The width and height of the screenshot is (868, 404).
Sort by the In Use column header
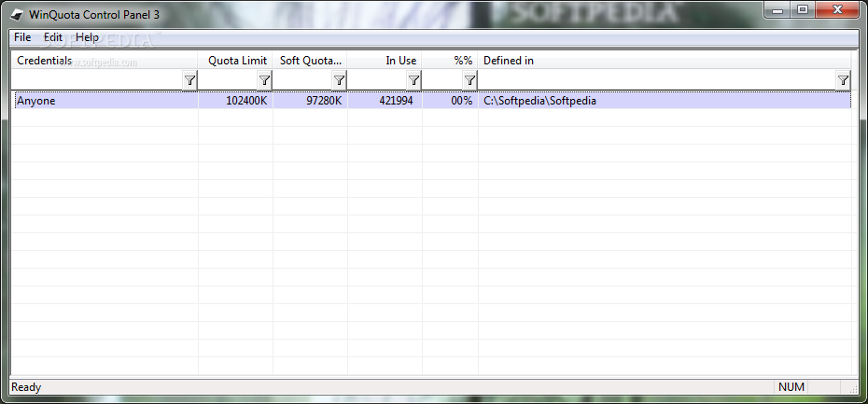[385, 61]
